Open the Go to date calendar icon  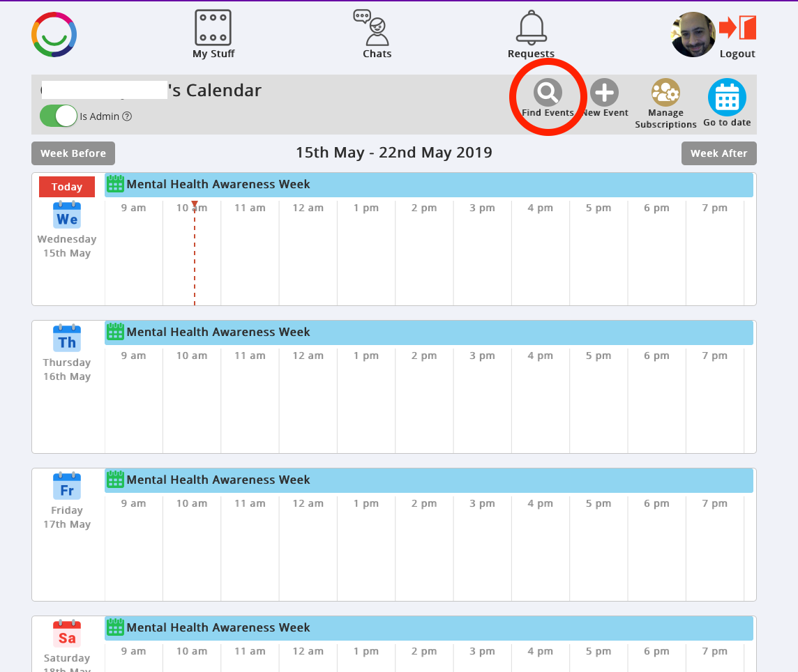point(728,97)
